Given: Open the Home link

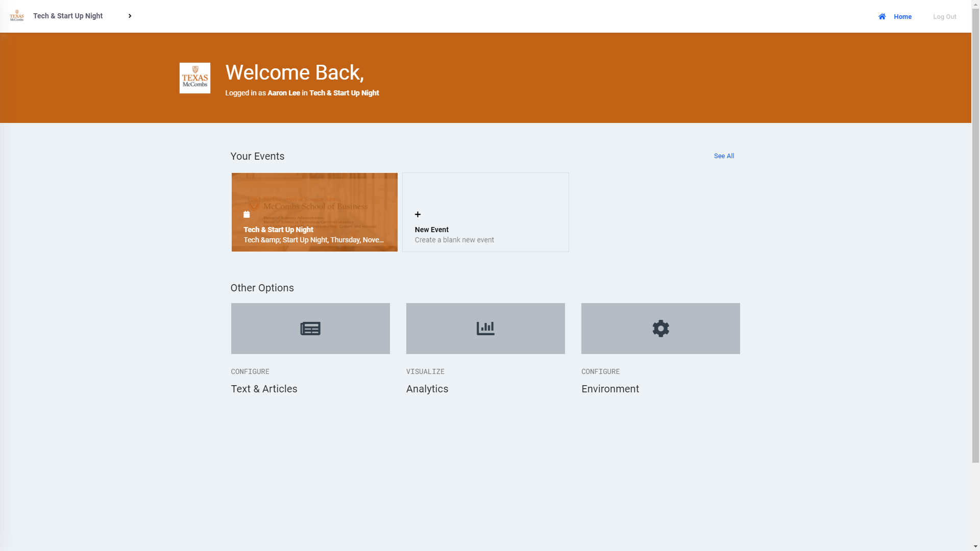Looking at the screenshot, I should pos(902,16).
